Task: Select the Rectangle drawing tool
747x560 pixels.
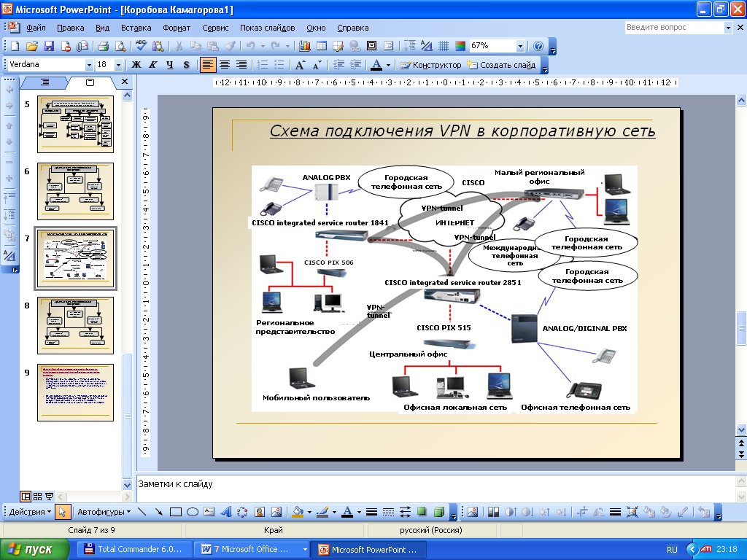Action: tap(175, 512)
